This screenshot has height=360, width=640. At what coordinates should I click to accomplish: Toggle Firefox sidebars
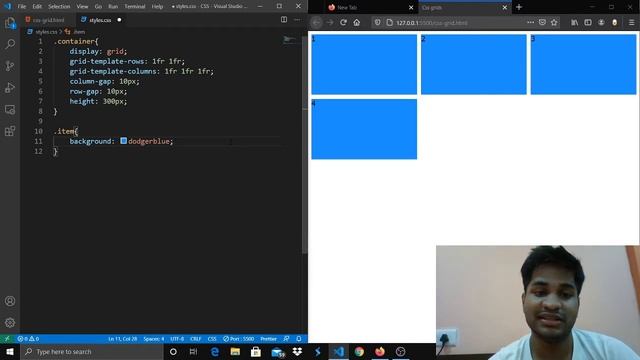coord(588,22)
